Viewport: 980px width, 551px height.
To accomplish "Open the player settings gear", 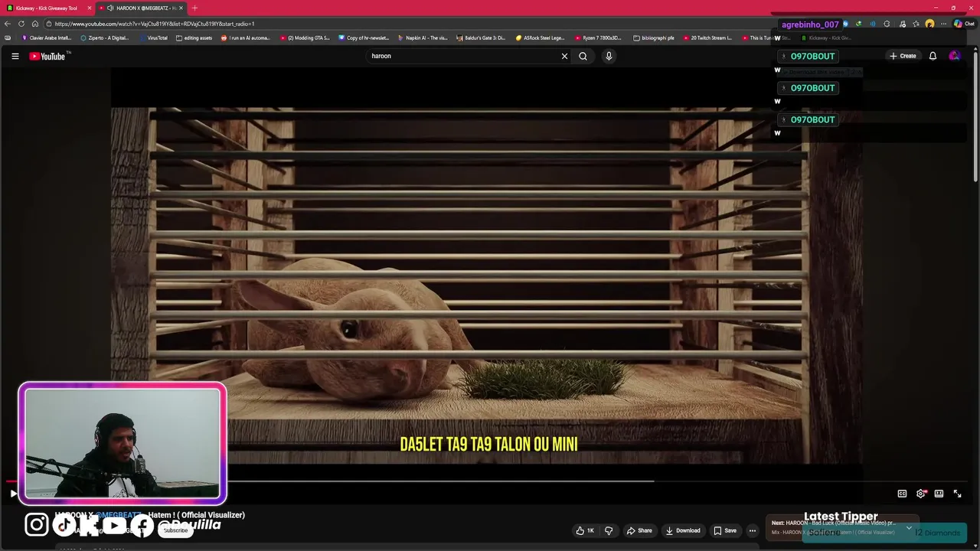I will pos(921,494).
